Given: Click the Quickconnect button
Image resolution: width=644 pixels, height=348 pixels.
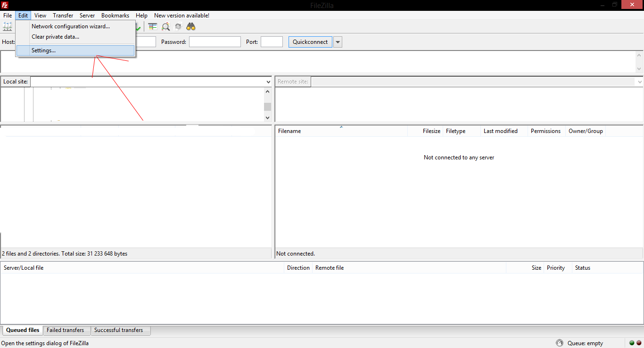Looking at the screenshot, I should coord(310,42).
